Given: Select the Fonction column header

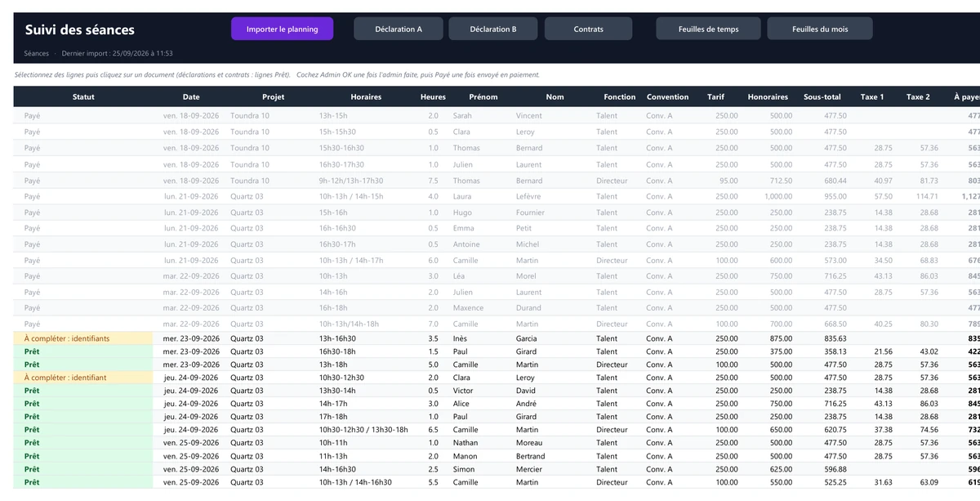Looking at the screenshot, I should (x=620, y=96).
